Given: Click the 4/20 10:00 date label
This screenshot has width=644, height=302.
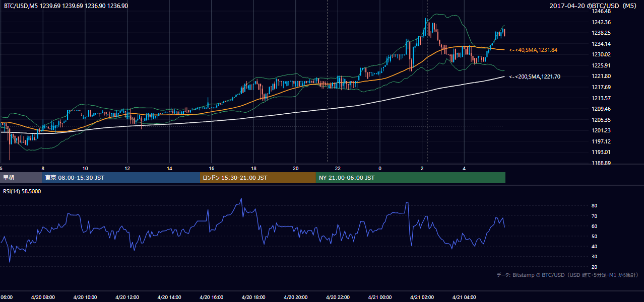Looking at the screenshot, I should (85, 297).
